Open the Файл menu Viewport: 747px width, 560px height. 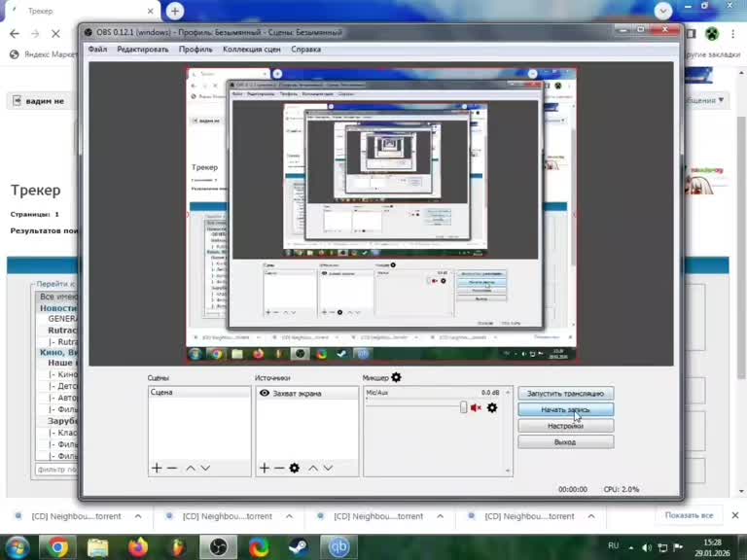coord(97,49)
